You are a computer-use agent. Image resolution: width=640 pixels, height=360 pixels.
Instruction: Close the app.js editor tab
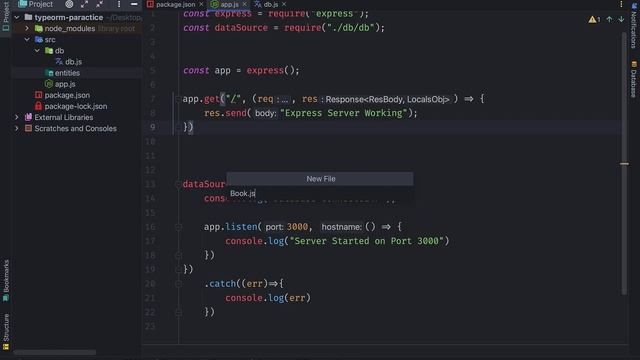pyautogui.click(x=244, y=4)
